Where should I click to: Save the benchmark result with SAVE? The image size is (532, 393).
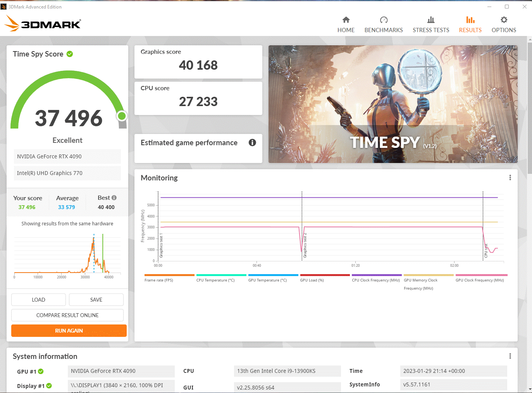pyautogui.click(x=96, y=300)
